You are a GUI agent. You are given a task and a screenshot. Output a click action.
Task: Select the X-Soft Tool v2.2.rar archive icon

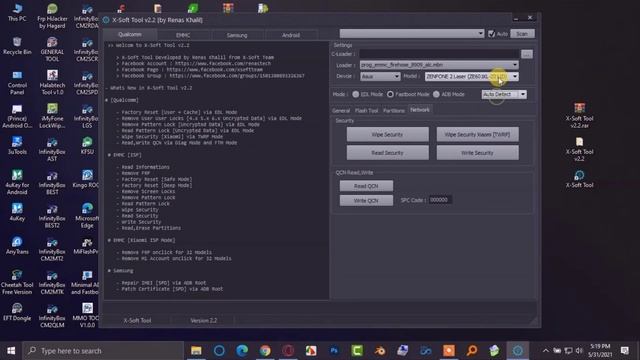[x=579, y=116]
